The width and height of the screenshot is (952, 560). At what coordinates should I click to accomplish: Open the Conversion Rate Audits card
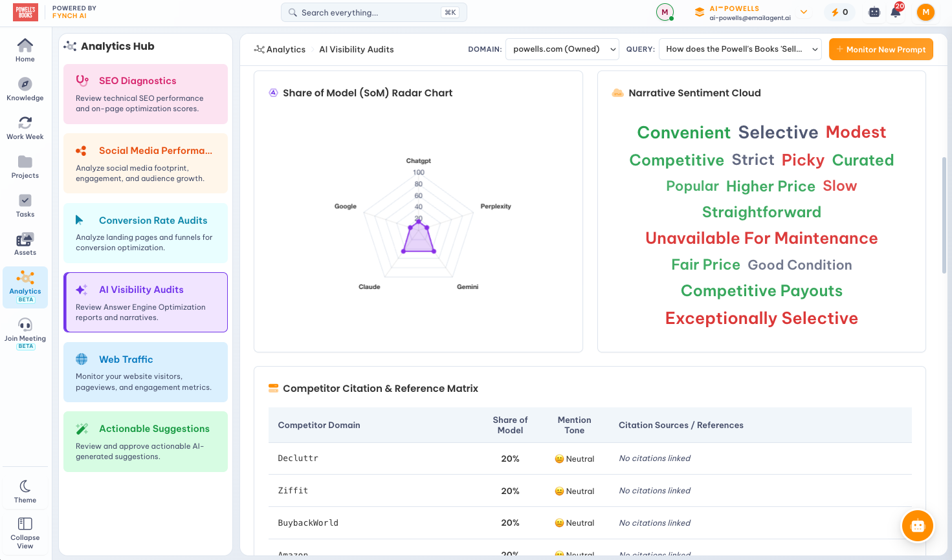click(146, 233)
